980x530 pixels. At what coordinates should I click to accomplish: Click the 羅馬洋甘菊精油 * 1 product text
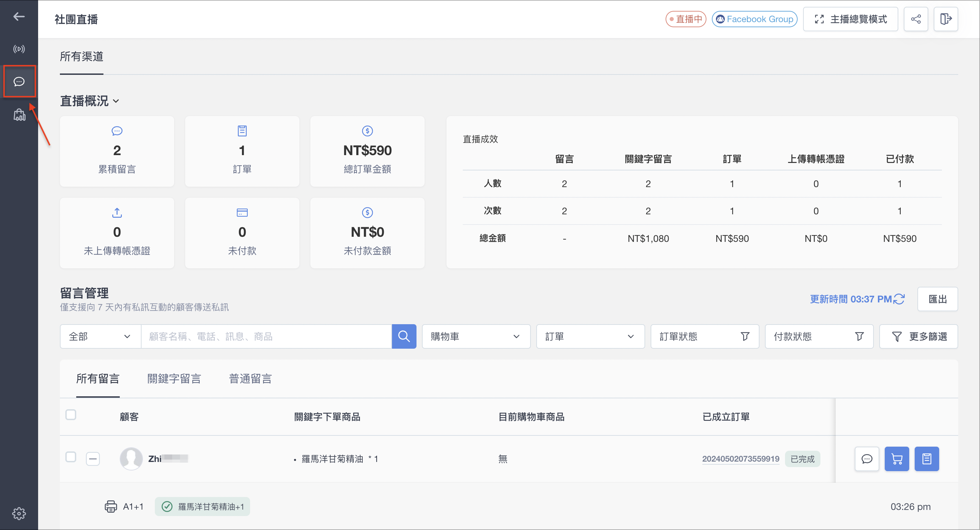(x=340, y=459)
